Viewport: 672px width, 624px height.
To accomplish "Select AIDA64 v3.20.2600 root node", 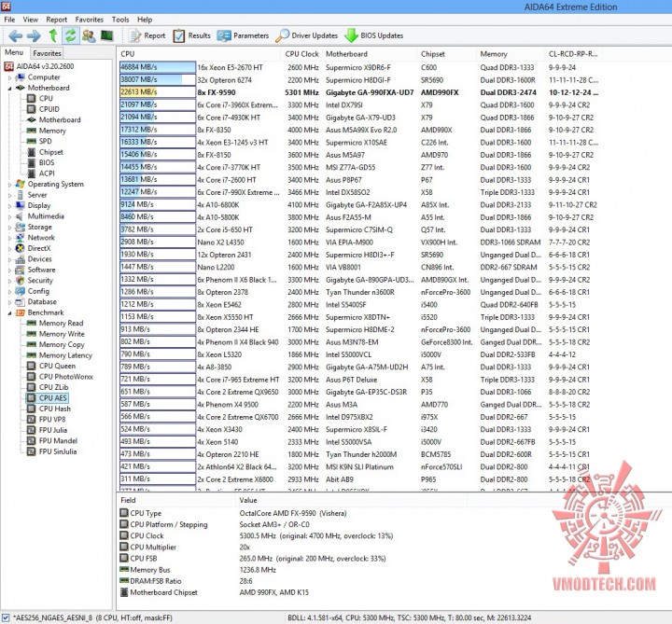I will [x=39, y=66].
